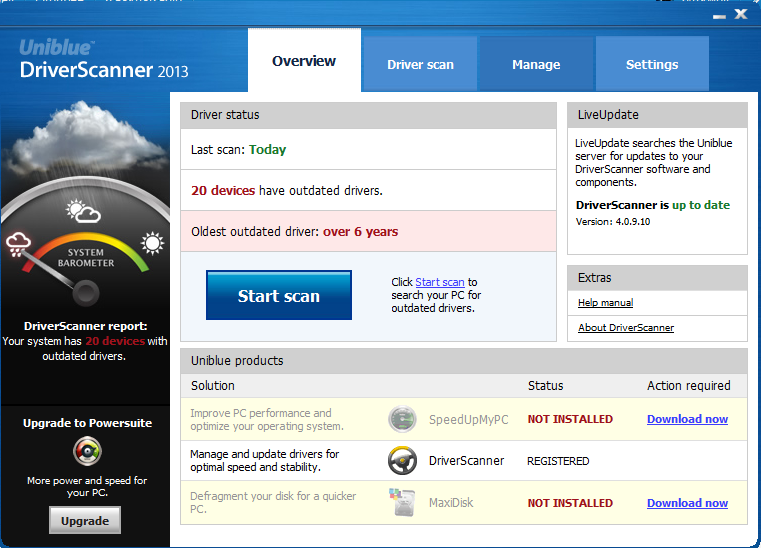Click the 'Solution' column header
This screenshot has width=761, height=548.
click(213, 385)
